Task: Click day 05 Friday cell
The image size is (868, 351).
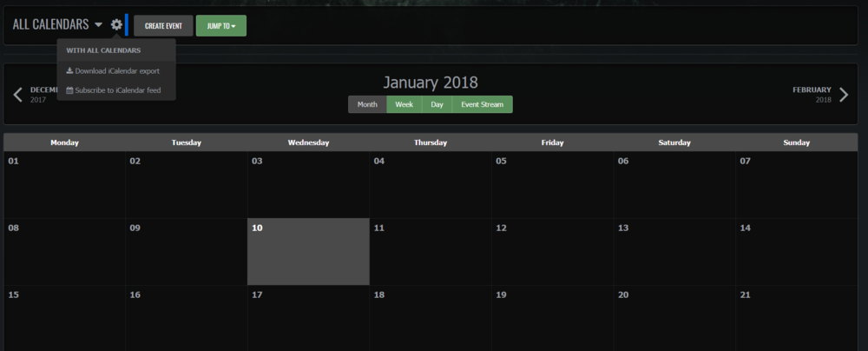Action: (x=552, y=184)
